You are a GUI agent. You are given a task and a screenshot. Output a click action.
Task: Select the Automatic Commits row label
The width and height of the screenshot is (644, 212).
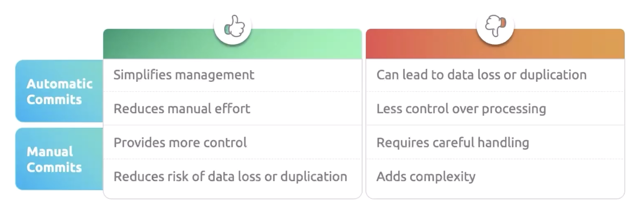(x=59, y=91)
